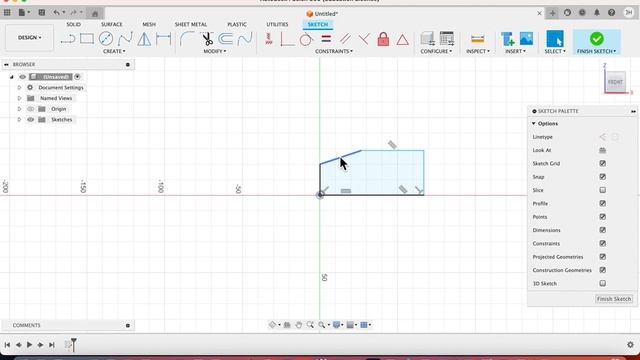Viewport: 640px width, 360px height.
Task: Select the Sketch Dimension tool
Action: [x=163, y=39]
